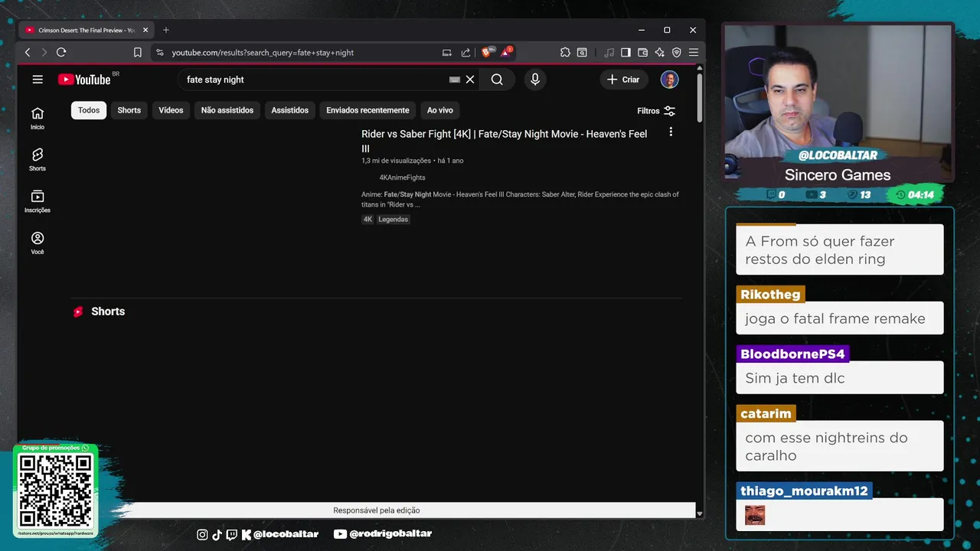Clear the search box text
This screenshot has width=980, height=551.
[x=470, y=80]
